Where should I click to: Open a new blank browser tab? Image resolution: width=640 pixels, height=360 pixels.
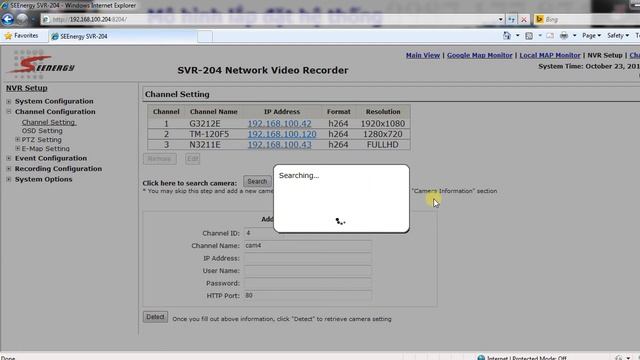[205, 36]
